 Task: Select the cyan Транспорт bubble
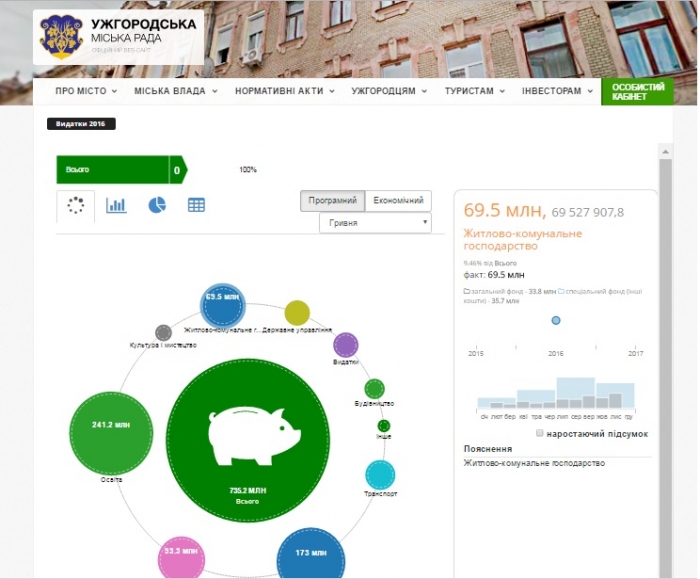[x=380, y=475]
